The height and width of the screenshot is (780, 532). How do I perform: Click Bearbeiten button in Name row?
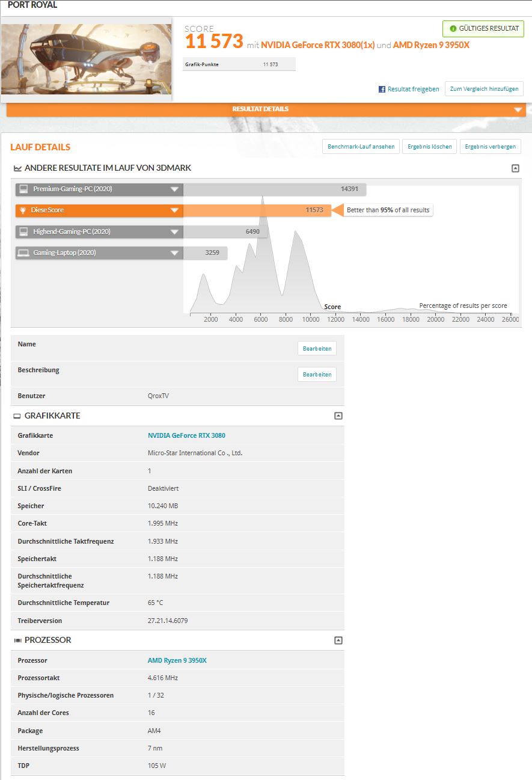pos(317,349)
